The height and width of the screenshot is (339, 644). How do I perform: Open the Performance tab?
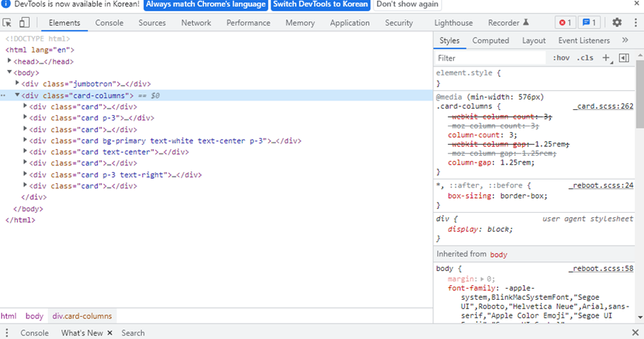[x=248, y=23]
